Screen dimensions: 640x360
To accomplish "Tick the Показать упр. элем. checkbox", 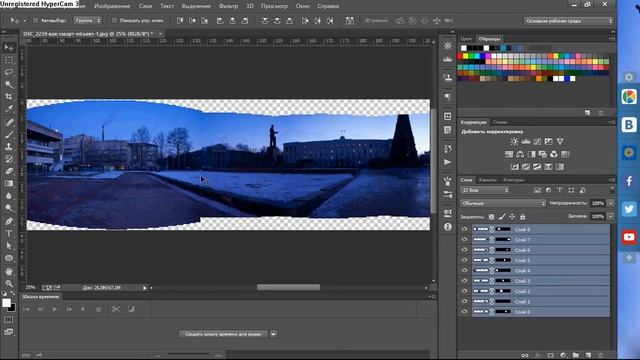I will (x=114, y=20).
